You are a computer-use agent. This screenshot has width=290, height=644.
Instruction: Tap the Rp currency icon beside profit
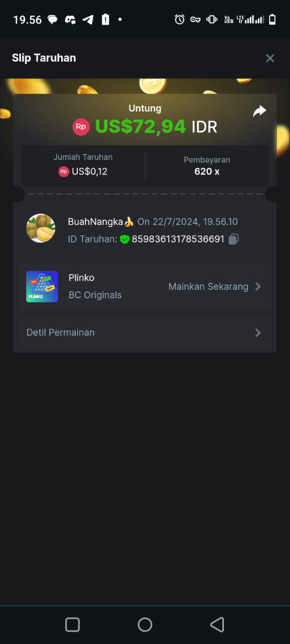pos(81,127)
